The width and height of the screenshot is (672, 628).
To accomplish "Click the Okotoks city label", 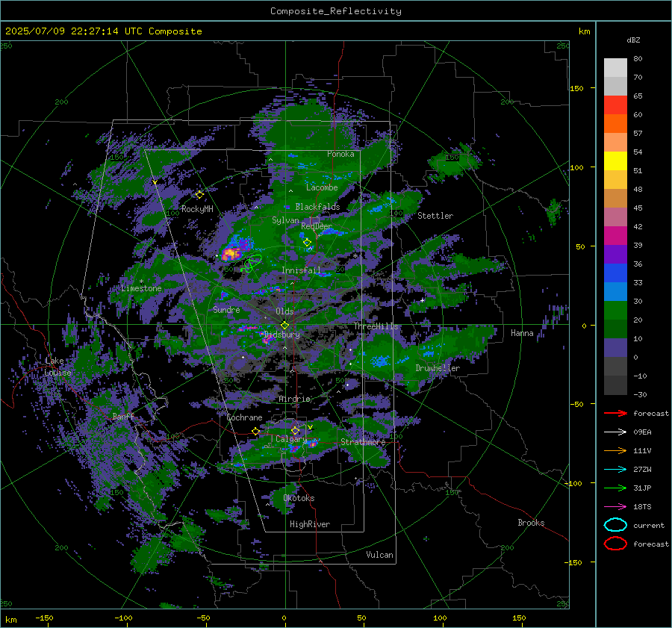I will click(299, 498).
